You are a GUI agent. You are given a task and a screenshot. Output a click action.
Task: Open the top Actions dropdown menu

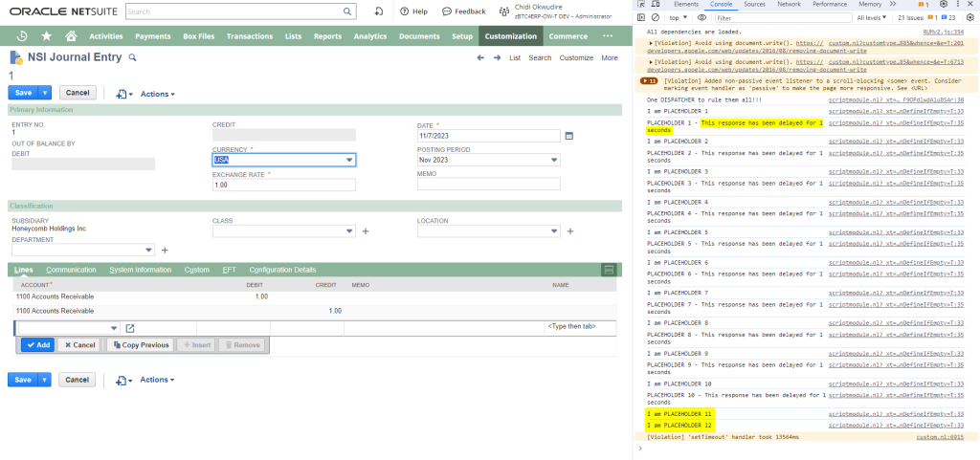pos(158,94)
